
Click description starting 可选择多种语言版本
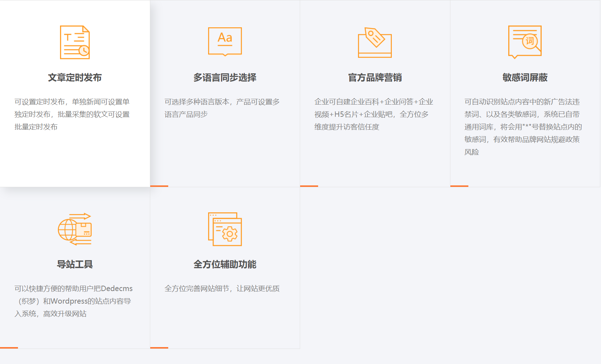coord(222,108)
